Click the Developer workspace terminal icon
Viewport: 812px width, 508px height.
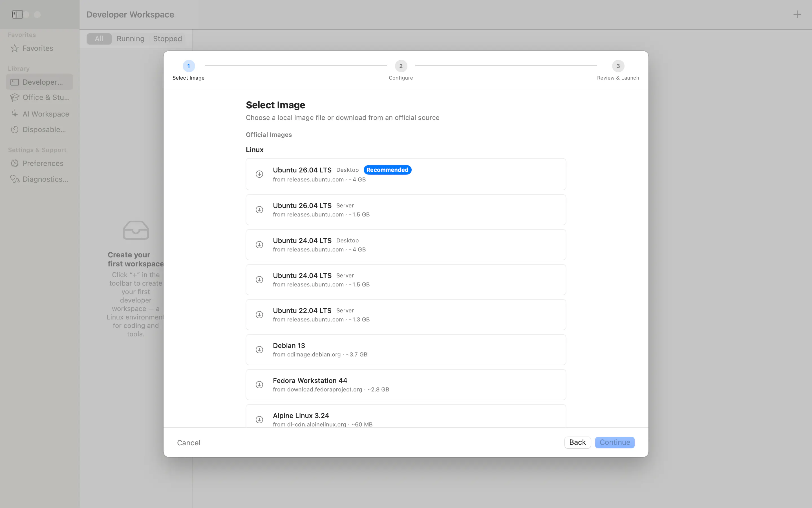click(14, 82)
